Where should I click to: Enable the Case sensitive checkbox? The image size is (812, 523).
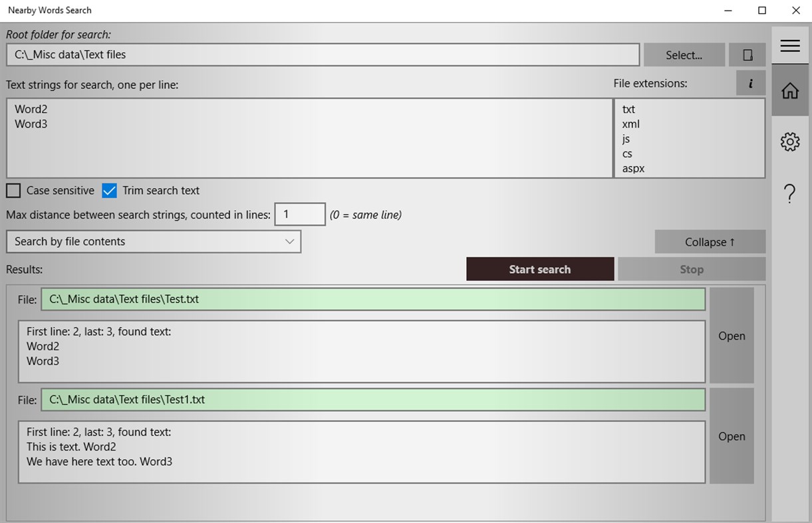13,191
